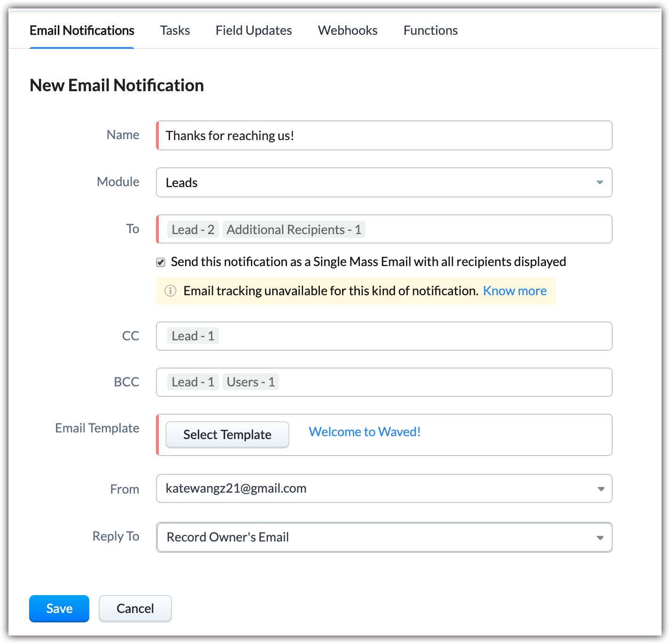Click the Lead - 2 tag in To field
Image resolution: width=670 pixels, height=644 pixels.
[x=193, y=229]
